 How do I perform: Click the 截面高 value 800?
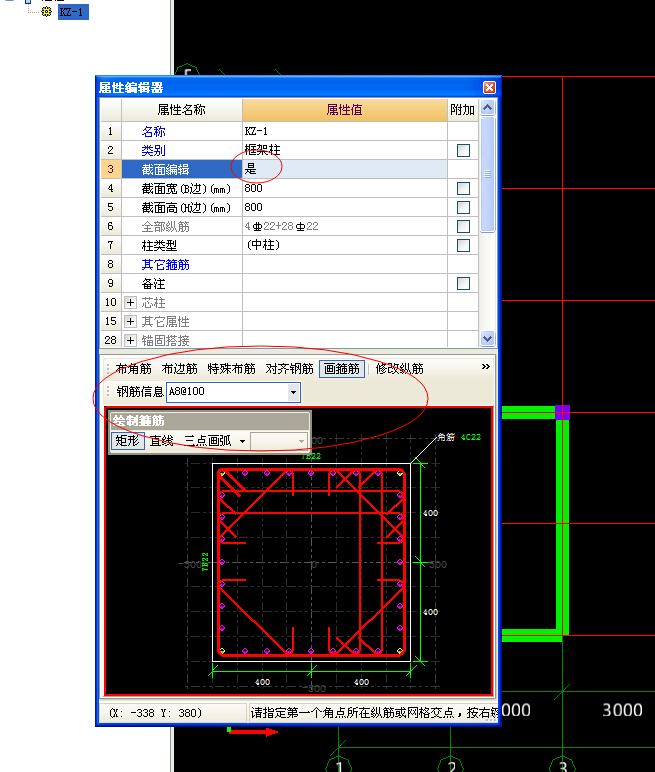coord(345,207)
